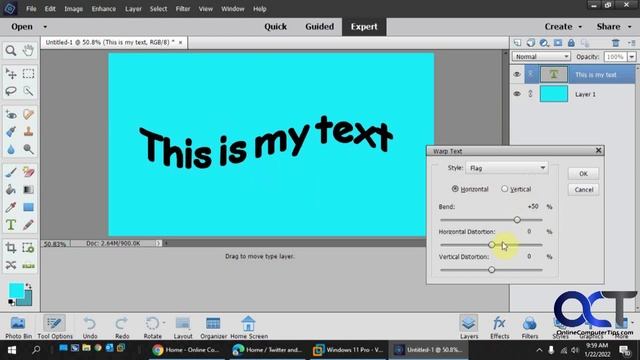This screenshot has height=360, width=640.
Task: Select the Brush tool
Action: click(x=11, y=172)
